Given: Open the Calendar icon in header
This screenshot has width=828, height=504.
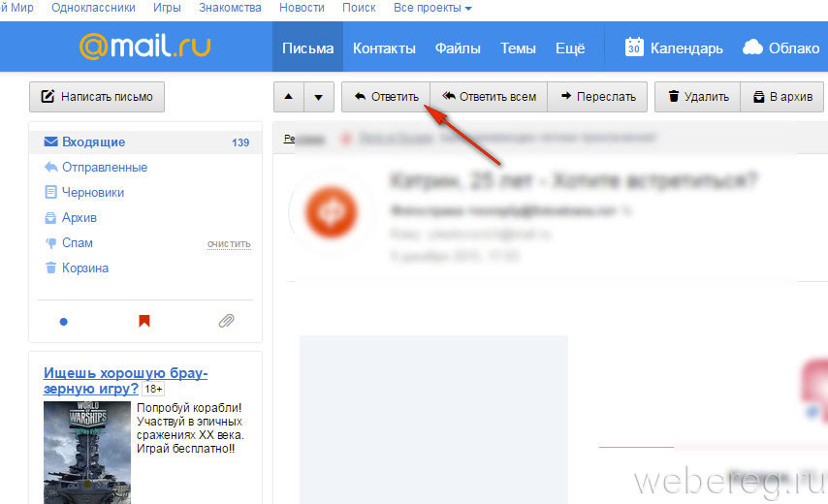Looking at the screenshot, I should (x=634, y=47).
